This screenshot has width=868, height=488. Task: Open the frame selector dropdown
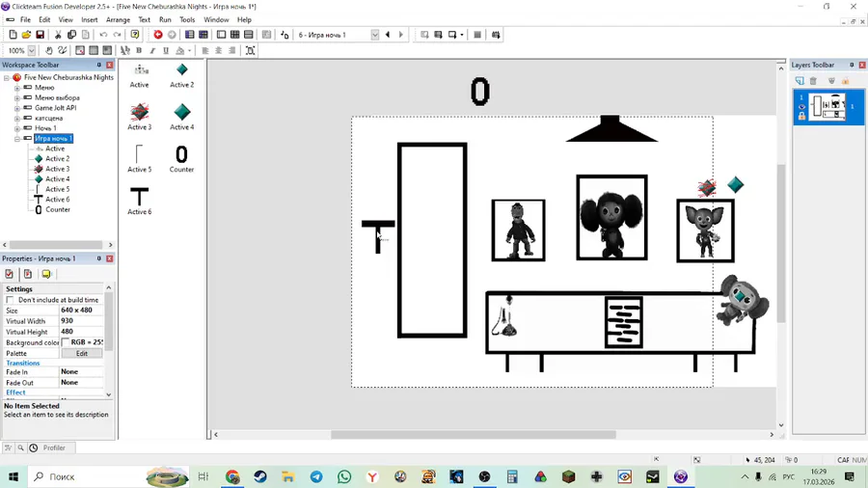(375, 35)
